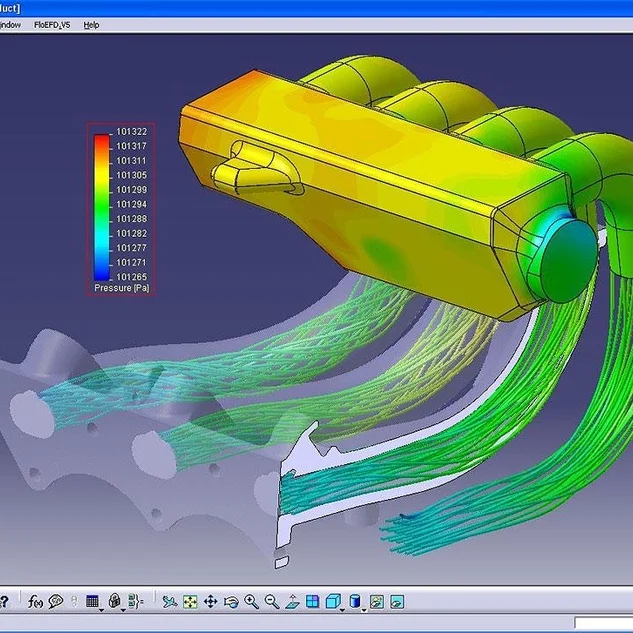Click Fit All In icon
The image size is (633, 633).
190,602
